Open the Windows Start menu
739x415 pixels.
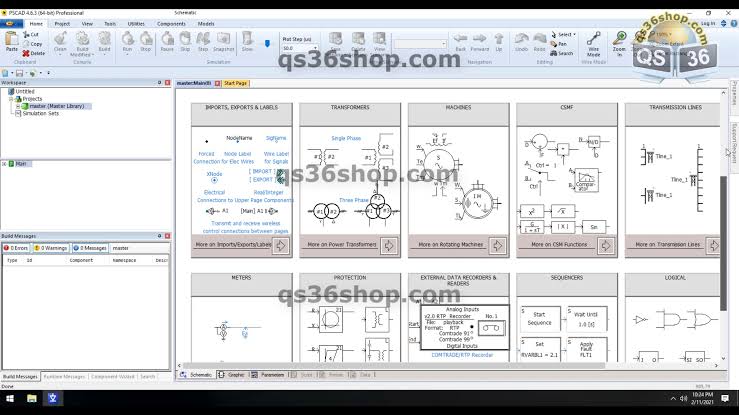coord(9,399)
